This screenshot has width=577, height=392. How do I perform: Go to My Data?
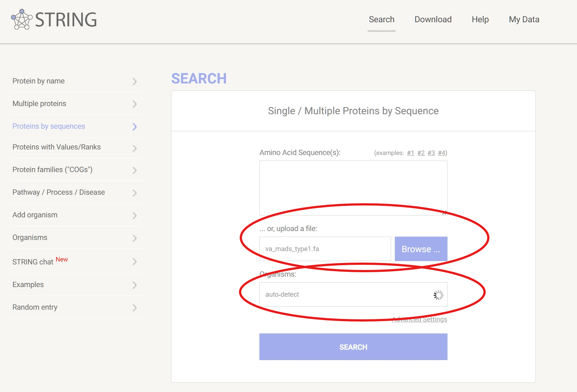point(524,19)
